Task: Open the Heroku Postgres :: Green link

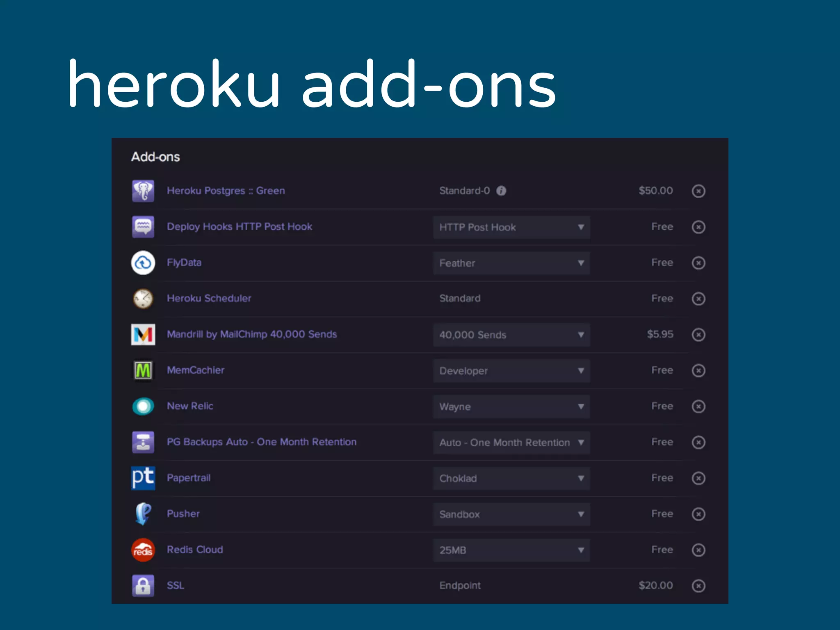Action: 226,191
